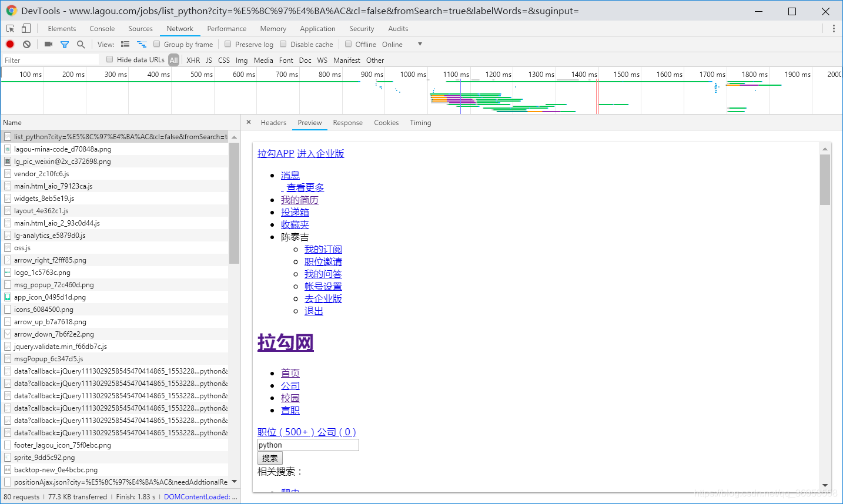Enable Group by frame checkbox
The height and width of the screenshot is (504, 843).
tap(157, 44)
